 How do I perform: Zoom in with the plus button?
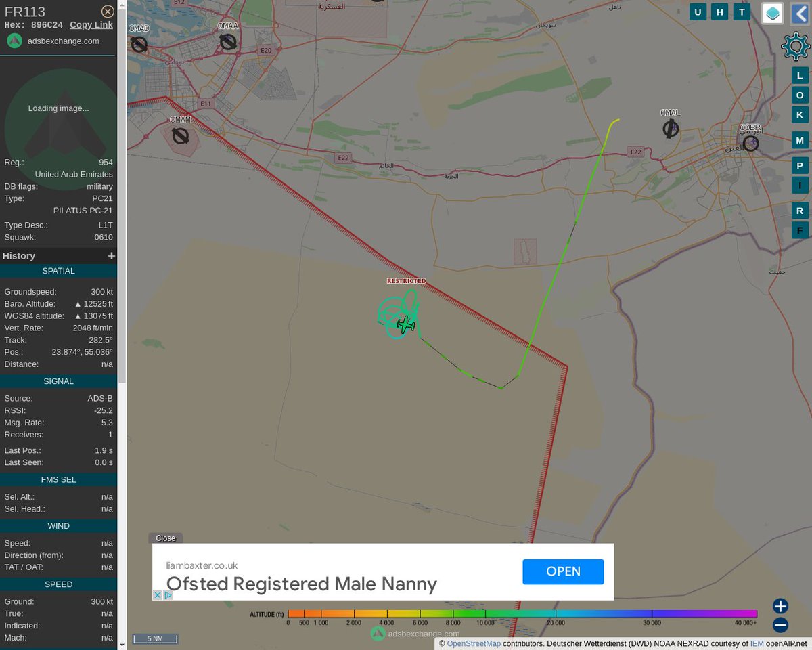tap(780, 606)
